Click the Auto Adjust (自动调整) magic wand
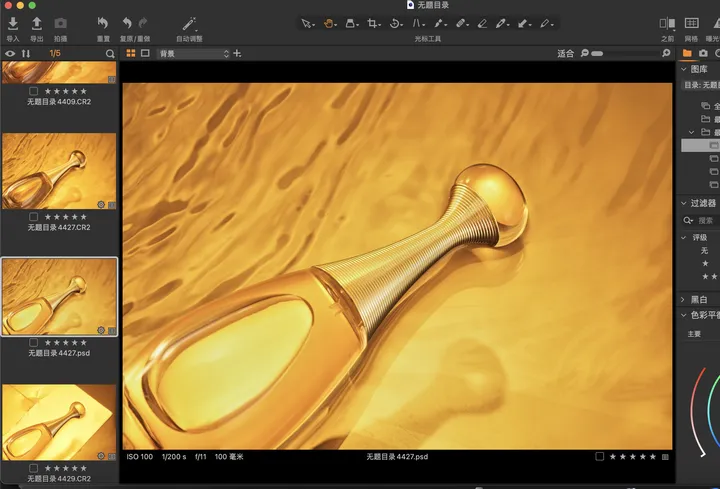Image resolution: width=720 pixels, height=489 pixels. pos(190,22)
